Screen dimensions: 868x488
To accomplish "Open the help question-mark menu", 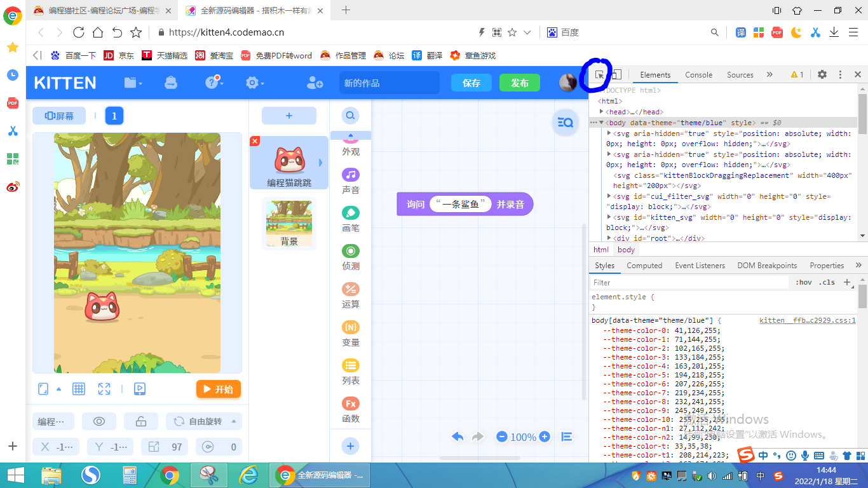I will [212, 82].
